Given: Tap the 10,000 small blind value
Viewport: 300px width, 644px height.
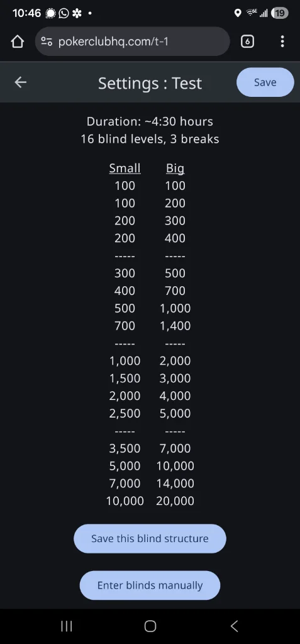Looking at the screenshot, I should 125,501.
